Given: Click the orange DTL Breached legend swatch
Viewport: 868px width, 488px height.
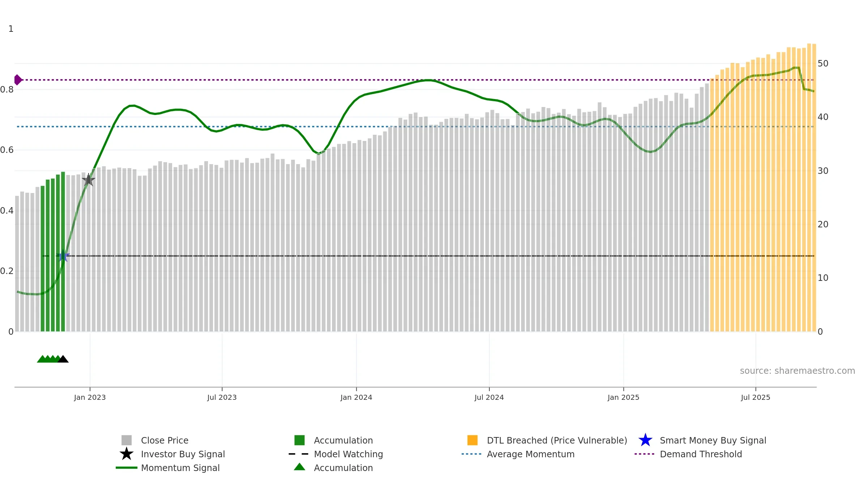Looking at the screenshot, I should (472, 440).
